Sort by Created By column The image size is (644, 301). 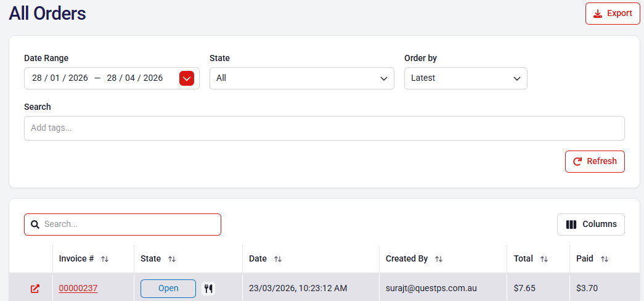(439, 259)
